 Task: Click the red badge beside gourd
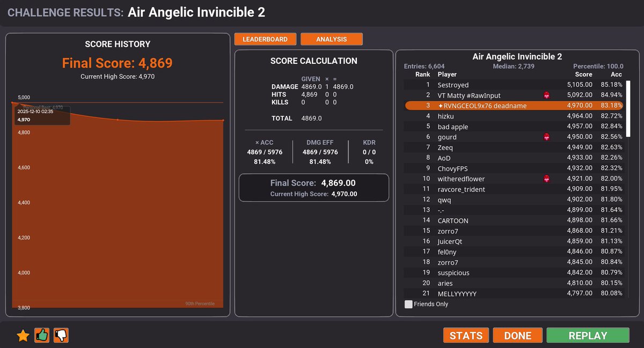coord(546,137)
